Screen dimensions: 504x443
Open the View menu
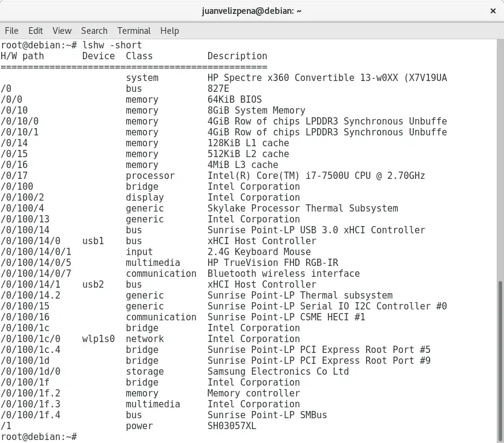click(62, 31)
